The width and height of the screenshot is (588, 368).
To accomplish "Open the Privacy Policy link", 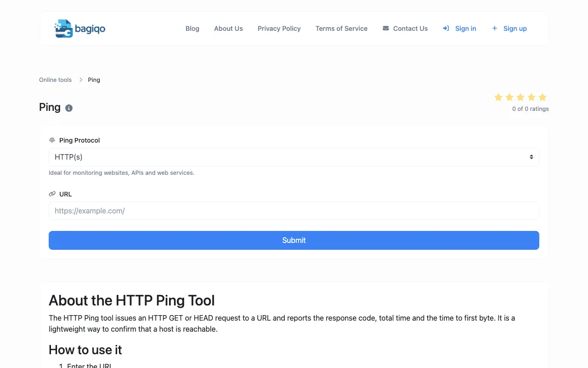I will pos(279,29).
